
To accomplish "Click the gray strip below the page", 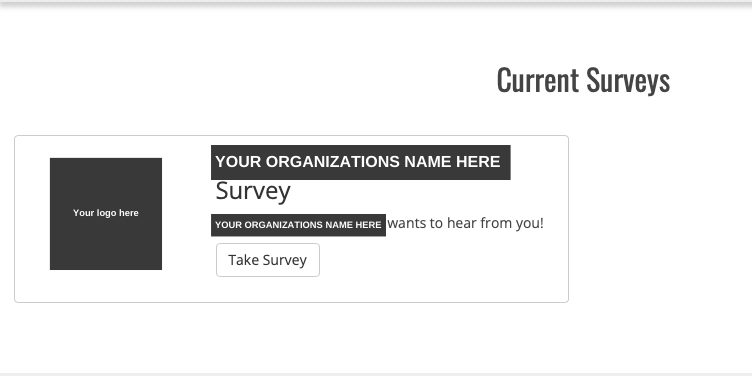I will pos(376,374).
